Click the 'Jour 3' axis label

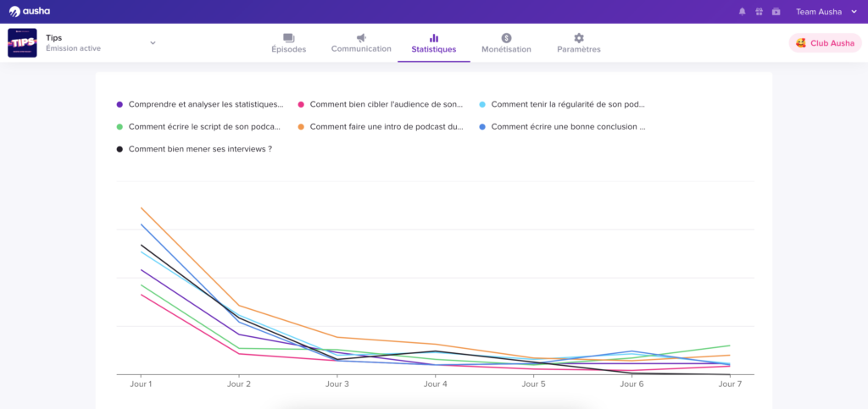click(337, 384)
